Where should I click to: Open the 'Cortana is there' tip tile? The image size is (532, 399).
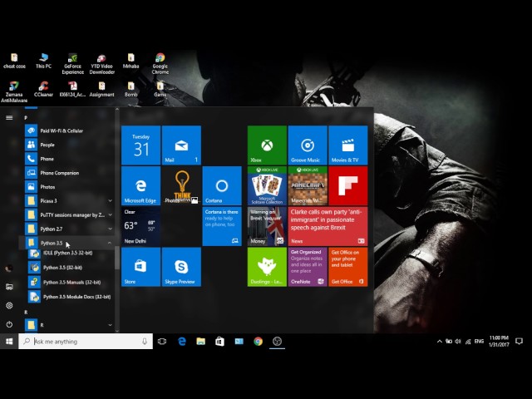tap(222, 226)
